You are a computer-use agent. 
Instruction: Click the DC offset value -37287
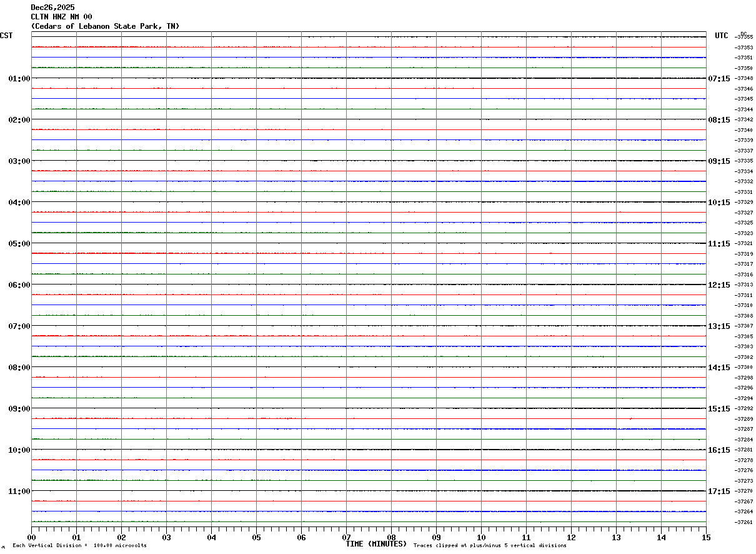(744, 429)
